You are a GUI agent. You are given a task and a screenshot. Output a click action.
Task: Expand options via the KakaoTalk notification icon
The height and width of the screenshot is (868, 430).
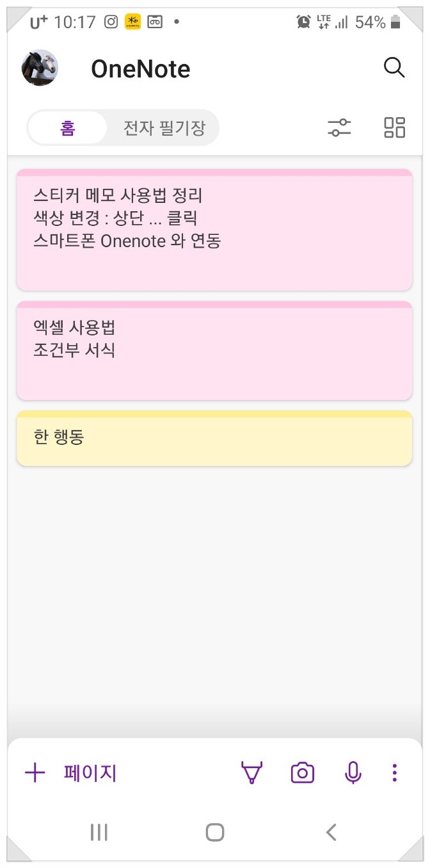tap(132, 21)
